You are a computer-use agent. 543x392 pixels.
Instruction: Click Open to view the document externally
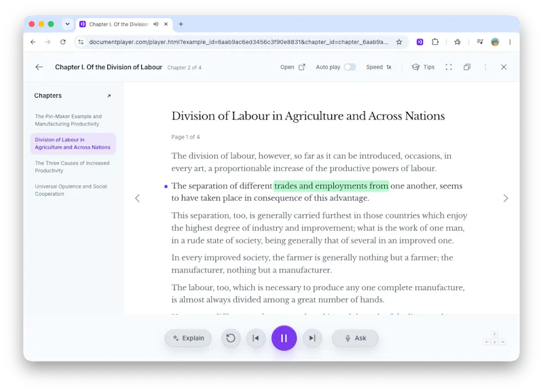tap(293, 67)
